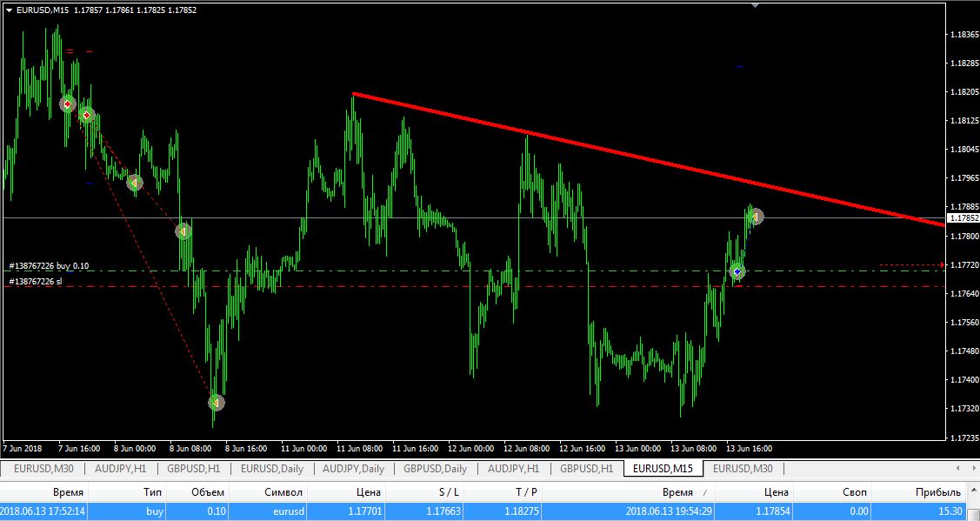The height and width of the screenshot is (521, 980).
Task: Sort orders by Тип column header
Action: coord(152,492)
